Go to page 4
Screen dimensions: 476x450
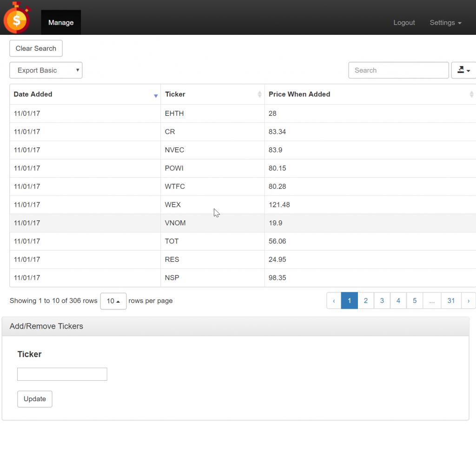pyautogui.click(x=398, y=301)
